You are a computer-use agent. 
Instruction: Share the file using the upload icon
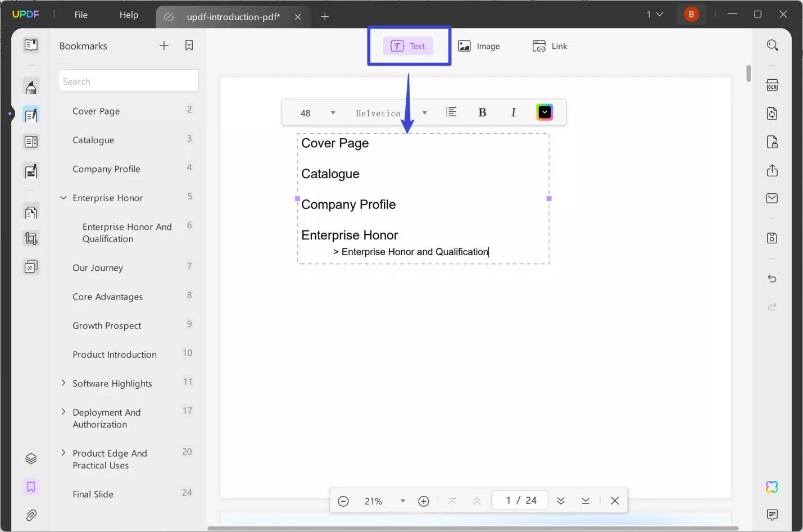[772, 170]
